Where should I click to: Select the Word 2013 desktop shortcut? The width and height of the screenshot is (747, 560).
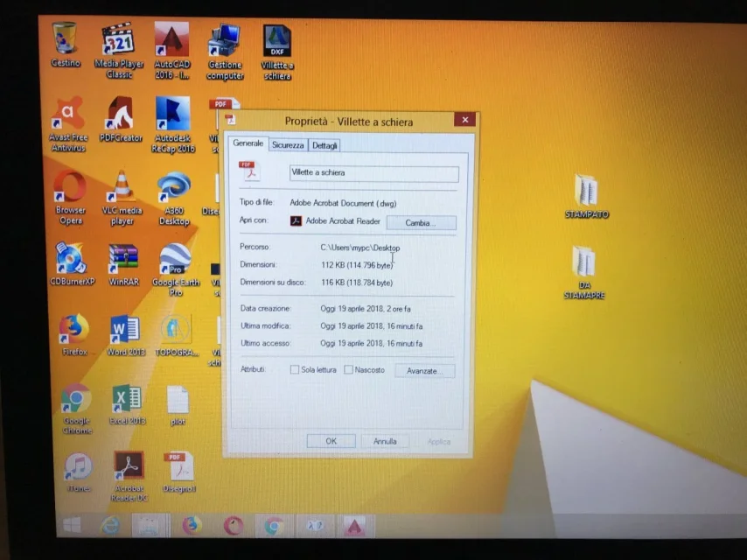click(x=125, y=335)
